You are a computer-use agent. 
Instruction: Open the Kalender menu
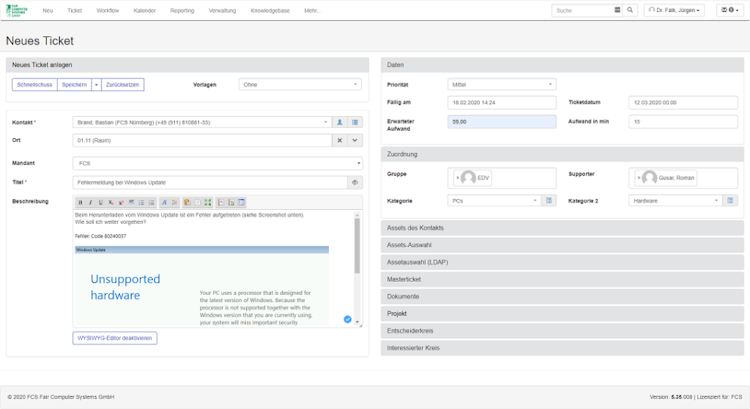(x=144, y=11)
